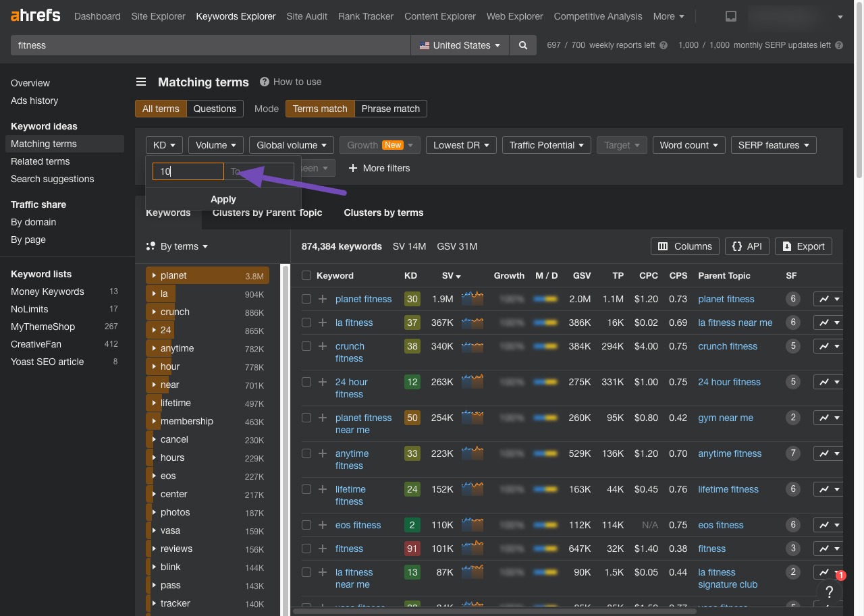Toggle the select-all keywords checkbox
The width and height of the screenshot is (864, 616).
click(306, 275)
